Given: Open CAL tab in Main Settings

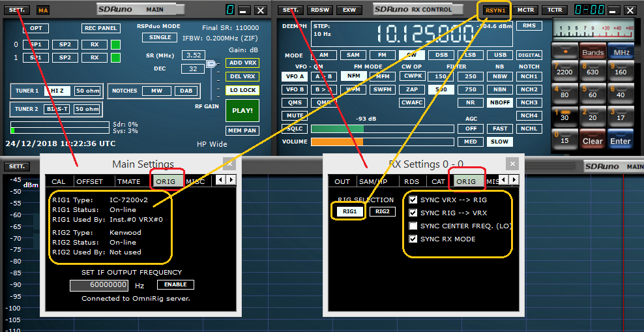Looking at the screenshot, I should click(58, 181).
